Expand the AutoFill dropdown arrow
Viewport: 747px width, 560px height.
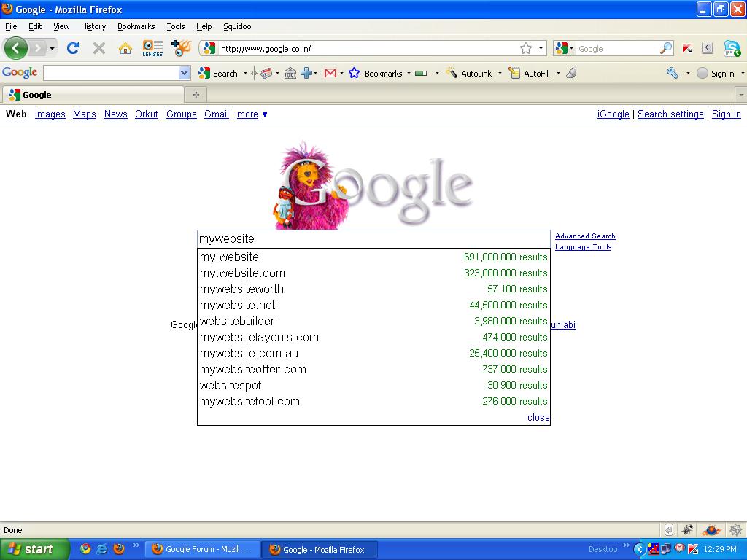point(558,74)
